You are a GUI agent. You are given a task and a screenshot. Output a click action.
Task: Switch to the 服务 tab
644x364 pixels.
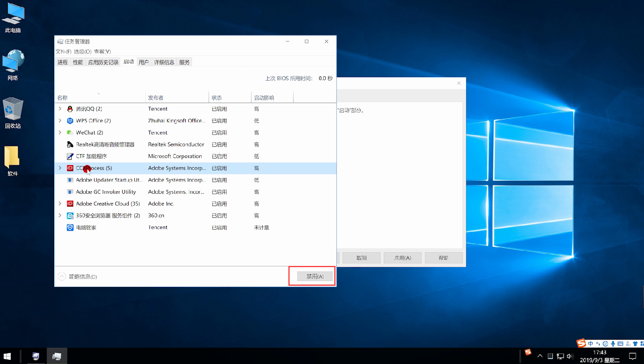184,62
